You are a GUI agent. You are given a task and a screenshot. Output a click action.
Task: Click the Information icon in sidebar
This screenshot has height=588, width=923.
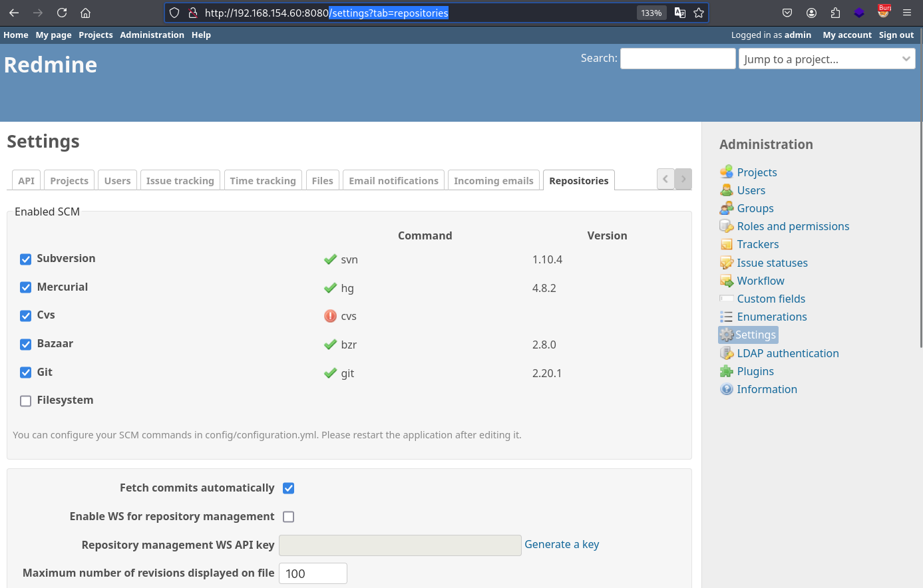click(x=727, y=389)
